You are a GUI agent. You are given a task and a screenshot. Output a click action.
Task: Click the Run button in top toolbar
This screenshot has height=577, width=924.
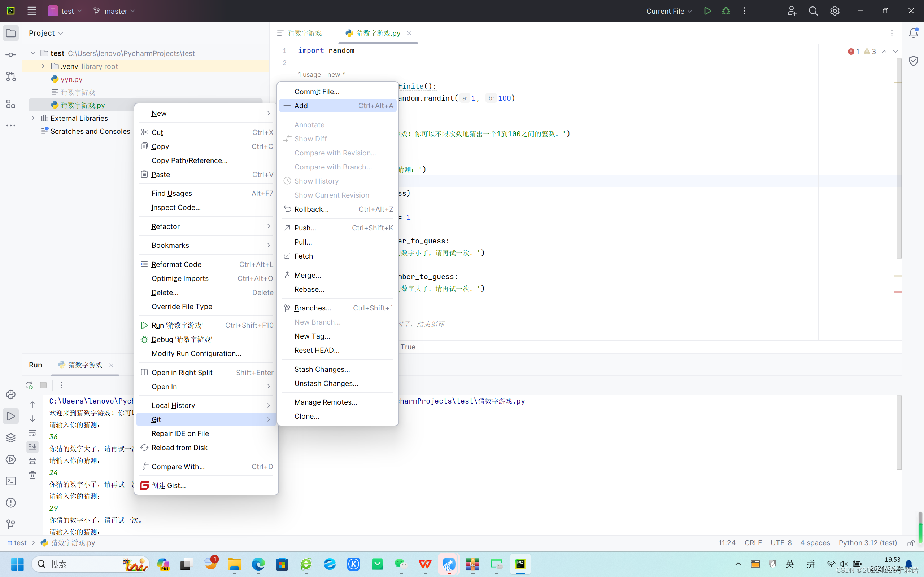click(x=707, y=11)
